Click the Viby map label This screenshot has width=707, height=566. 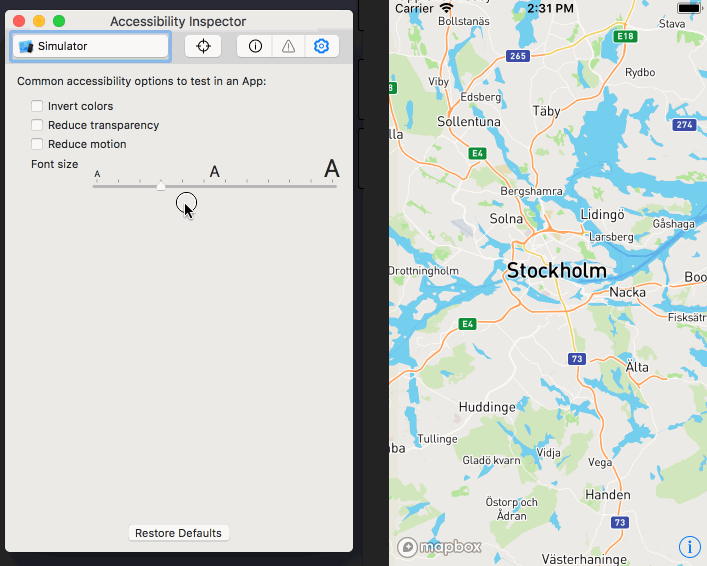(x=439, y=82)
